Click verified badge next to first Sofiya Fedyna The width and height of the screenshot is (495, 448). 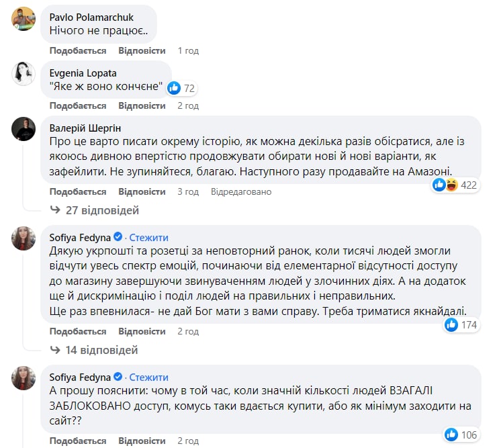(x=117, y=238)
